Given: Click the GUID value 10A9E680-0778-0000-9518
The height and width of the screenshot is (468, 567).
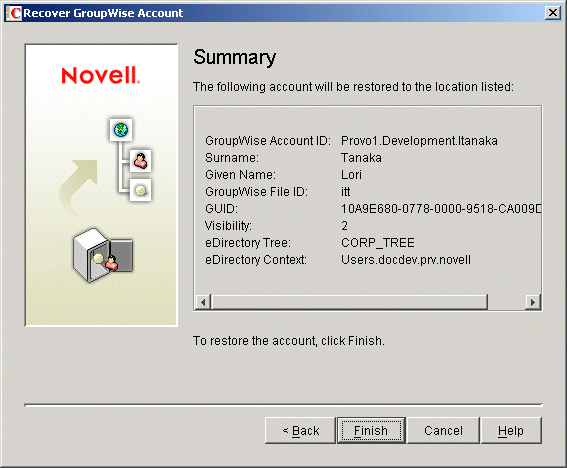Looking at the screenshot, I should (x=441, y=209).
